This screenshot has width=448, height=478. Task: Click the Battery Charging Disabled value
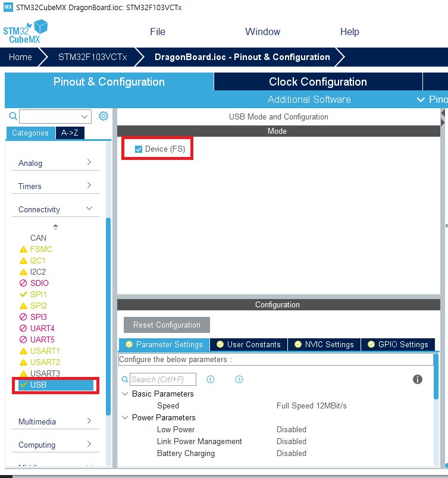pos(292,453)
